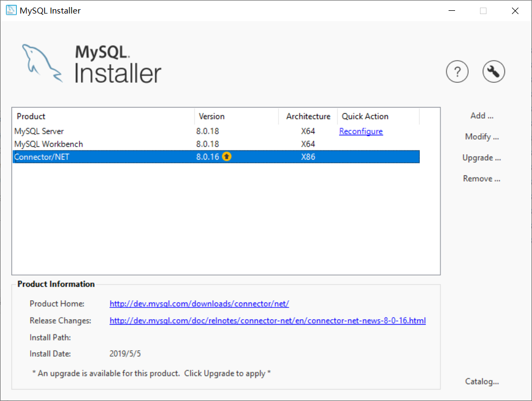Select the Connector/NET row
This screenshot has width=532, height=401.
pyautogui.click(x=216, y=157)
